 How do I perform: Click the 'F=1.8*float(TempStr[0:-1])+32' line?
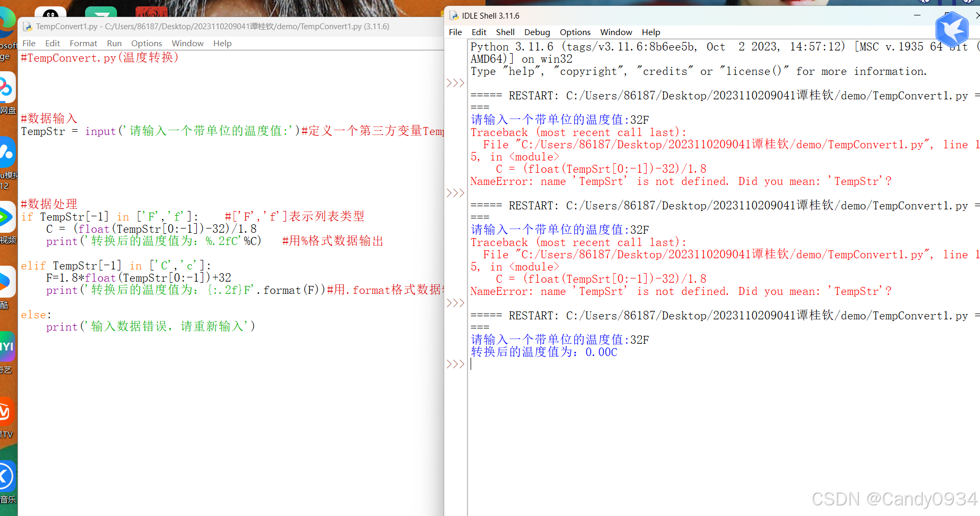139,277
